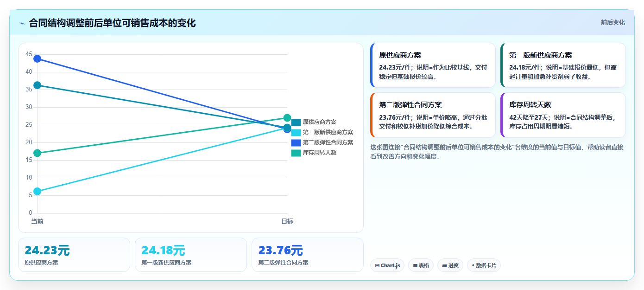Image resolution: width=644 pixels, height=290 pixels.
Task: Click the description paragraph starting 这张图连接
Action: click(497, 152)
